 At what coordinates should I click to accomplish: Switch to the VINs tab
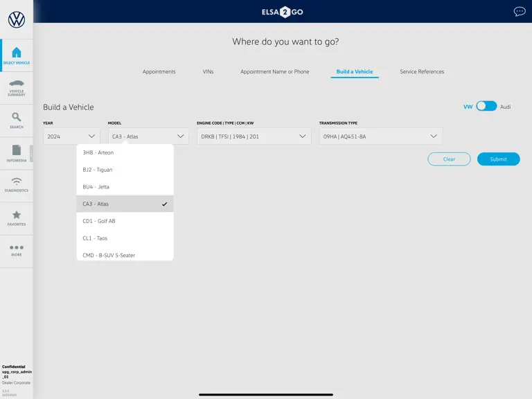pos(208,71)
